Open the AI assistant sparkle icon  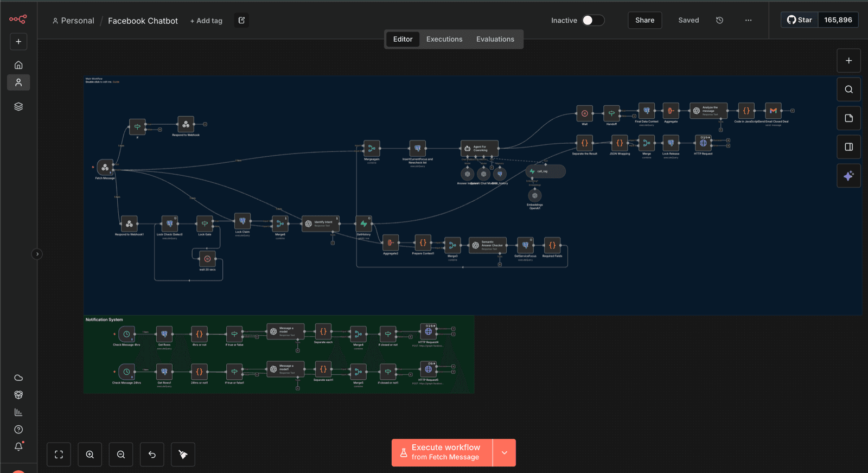click(x=849, y=176)
